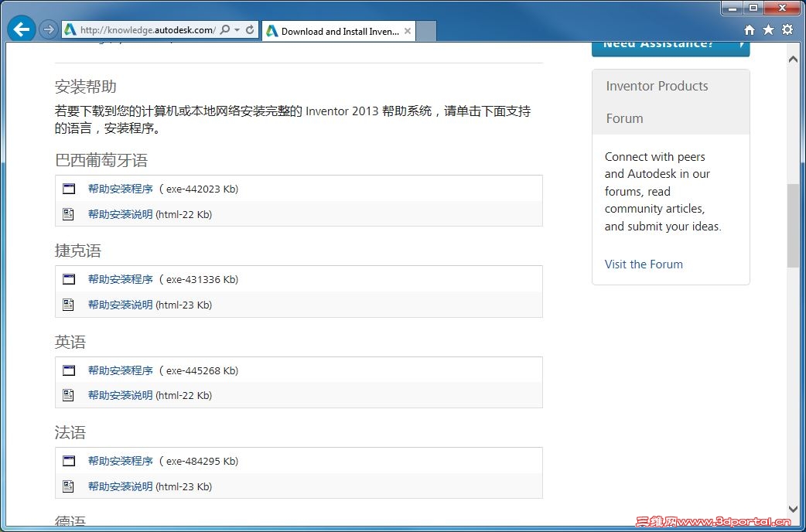This screenshot has height=532, width=806.
Task: Maximize the browser window
Action: coord(753,9)
